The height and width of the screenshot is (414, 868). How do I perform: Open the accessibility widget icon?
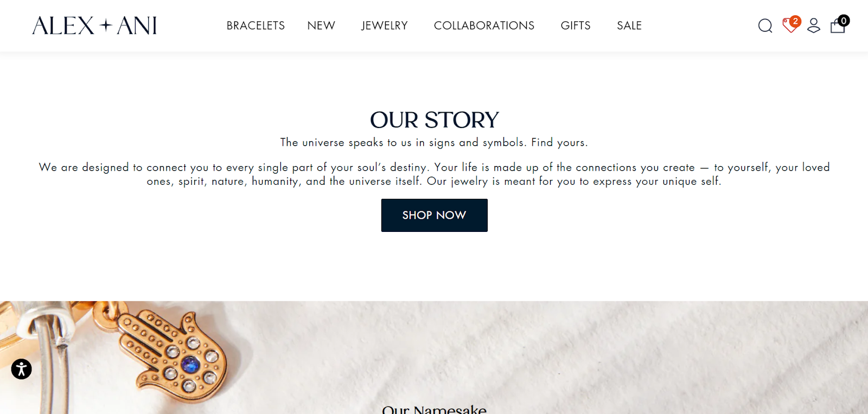click(21, 369)
